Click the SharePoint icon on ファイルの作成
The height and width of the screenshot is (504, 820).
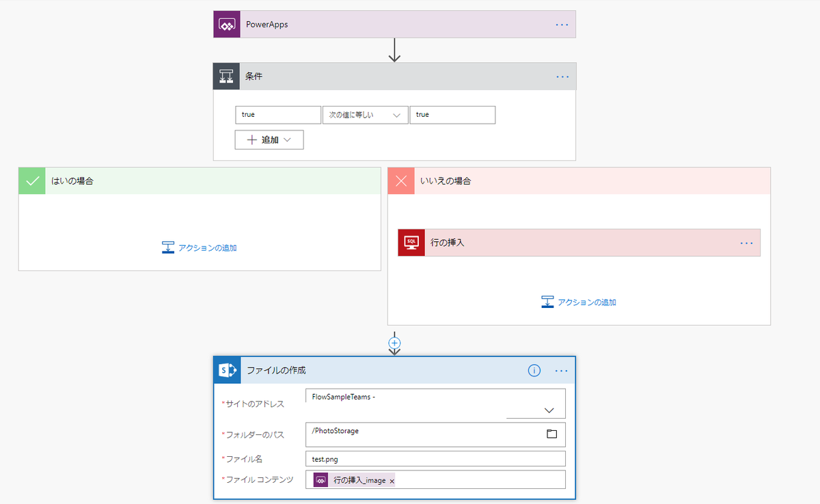pyautogui.click(x=227, y=370)
